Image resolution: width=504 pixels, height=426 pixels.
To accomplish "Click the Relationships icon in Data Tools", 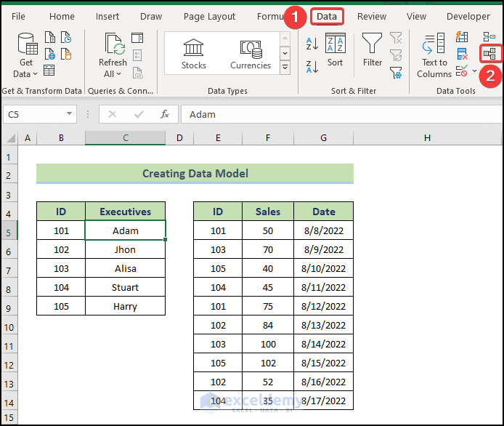I will point(489,54).
